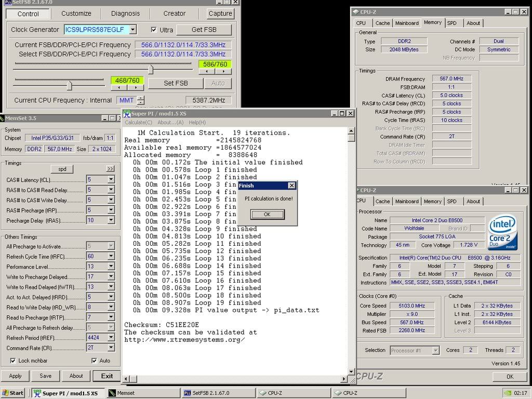Click the Super PI / mod1.5 XS taskbar button
Screen dimensions: 532x399
click(68, 393)
